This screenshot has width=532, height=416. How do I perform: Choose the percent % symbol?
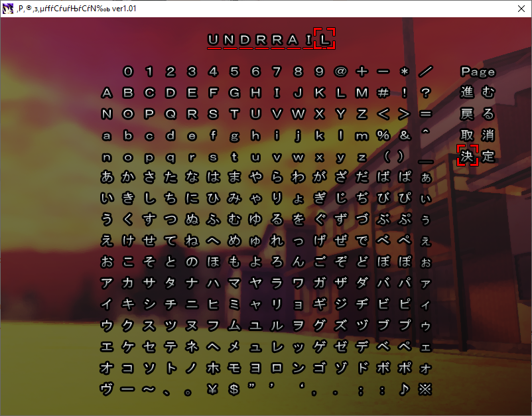383,135
